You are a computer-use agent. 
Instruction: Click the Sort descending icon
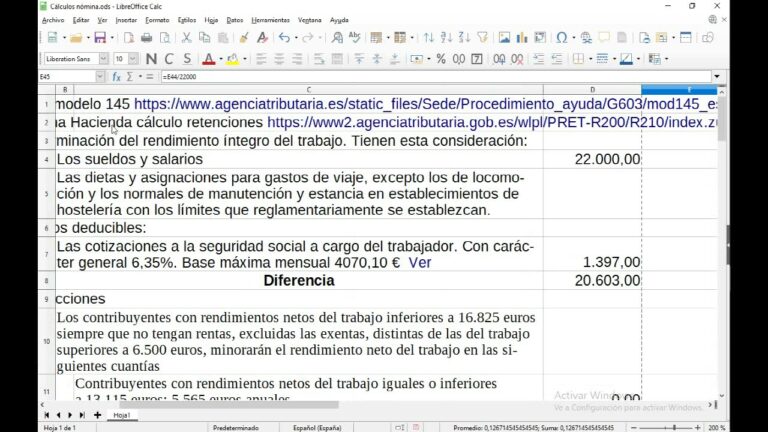[x=464, y=38]
